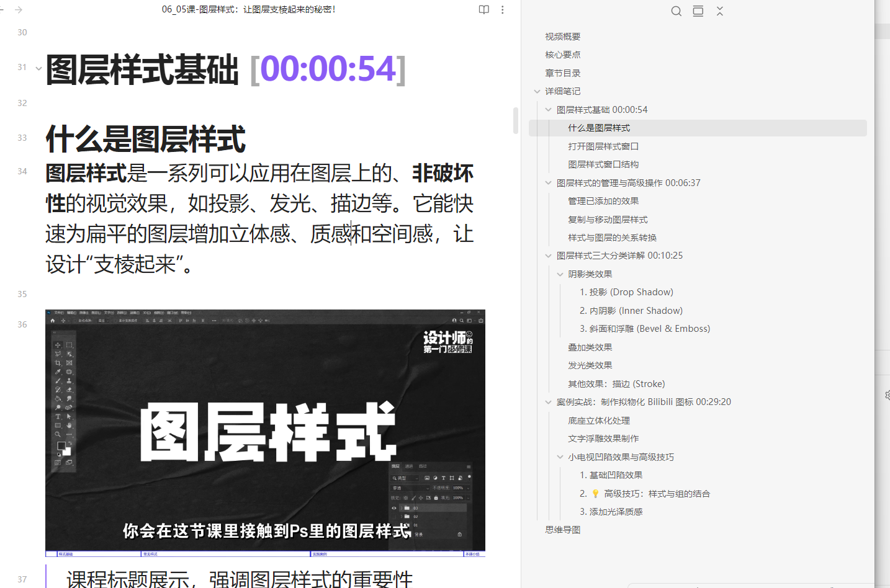This screenshot has height=588, width=890.
Task: Click the embedded 图层样式 video screenshot
Action: pyautogui.click(x=265, y=432)
